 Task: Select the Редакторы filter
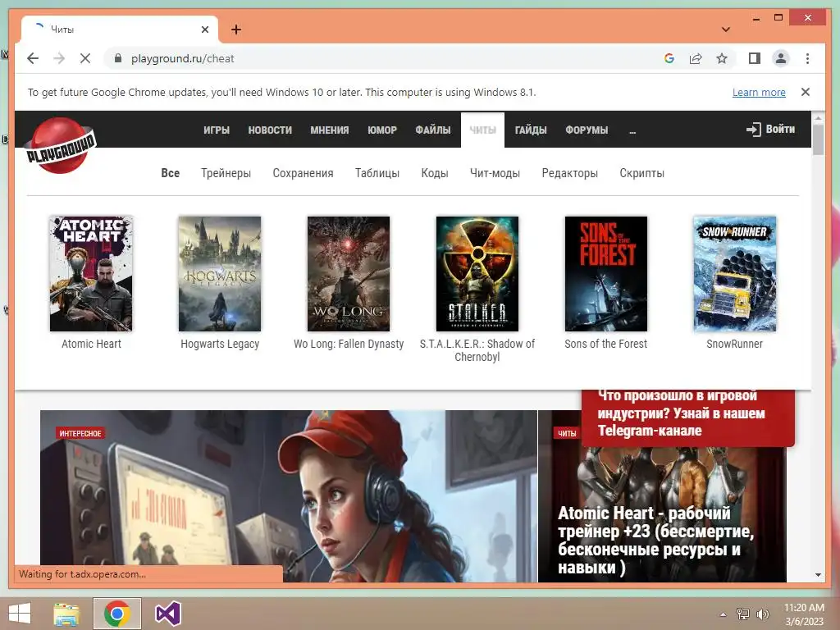(570, 173)
